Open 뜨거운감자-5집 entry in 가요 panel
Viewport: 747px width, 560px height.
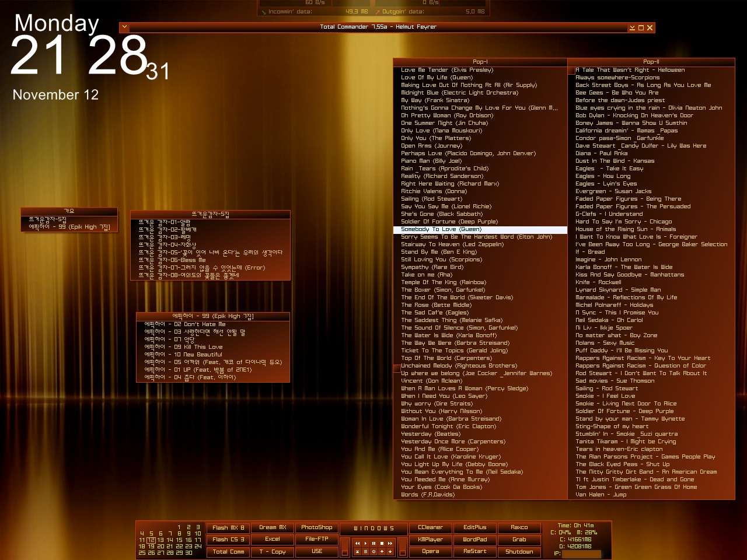click(x=69, y=219)
